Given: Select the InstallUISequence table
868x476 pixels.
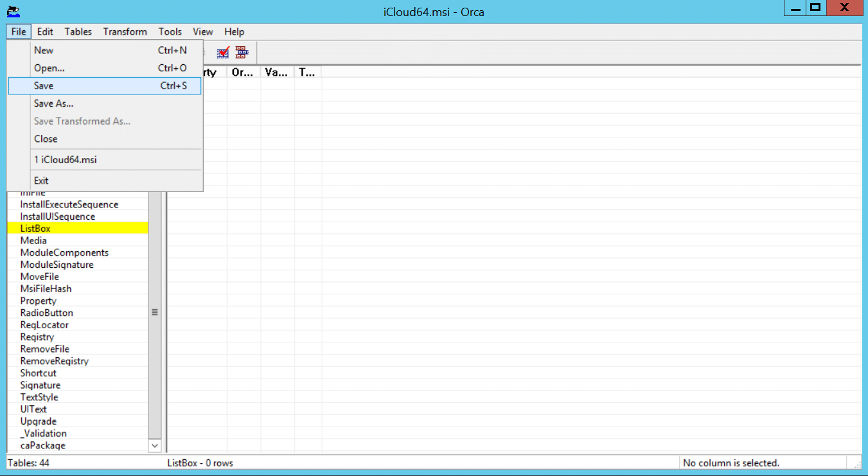Looking at the screenshot, I should point(77,216).
